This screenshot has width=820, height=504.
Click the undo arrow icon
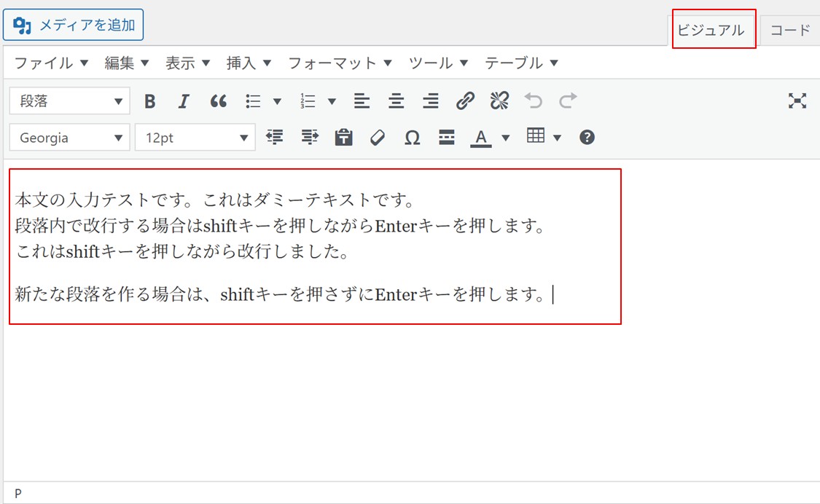(x=534, y=101)
